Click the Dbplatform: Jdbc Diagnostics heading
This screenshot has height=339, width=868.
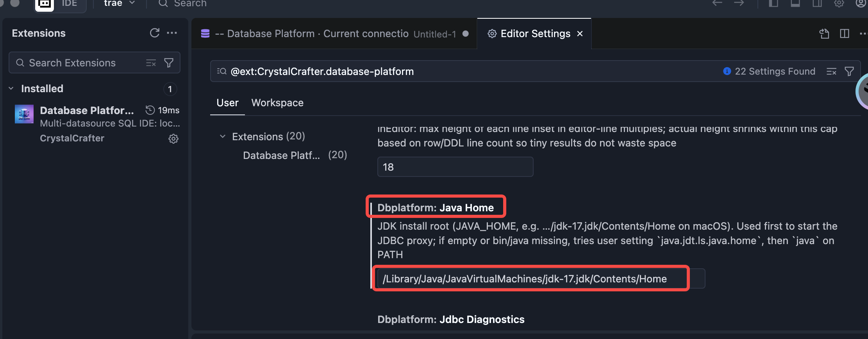(451, 319)
